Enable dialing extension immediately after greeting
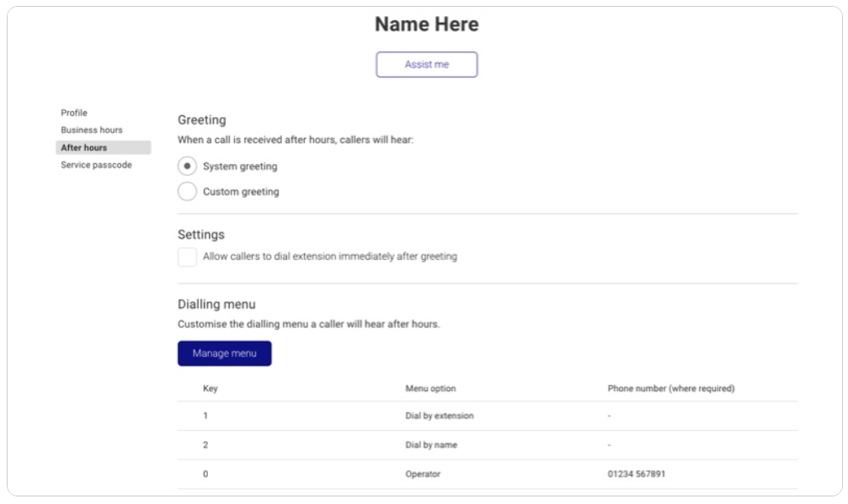 (187, 257)
